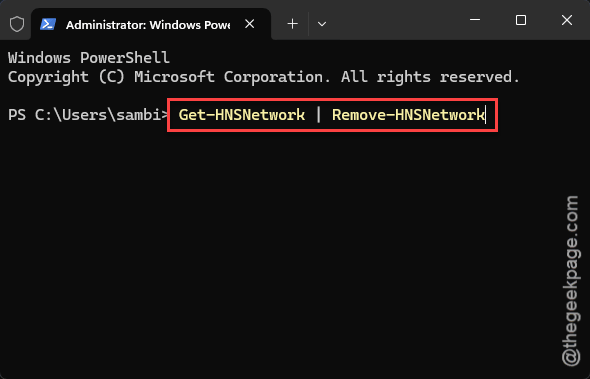Minimize the Terminal window
The image size is (590, 379).
point(475,20)
